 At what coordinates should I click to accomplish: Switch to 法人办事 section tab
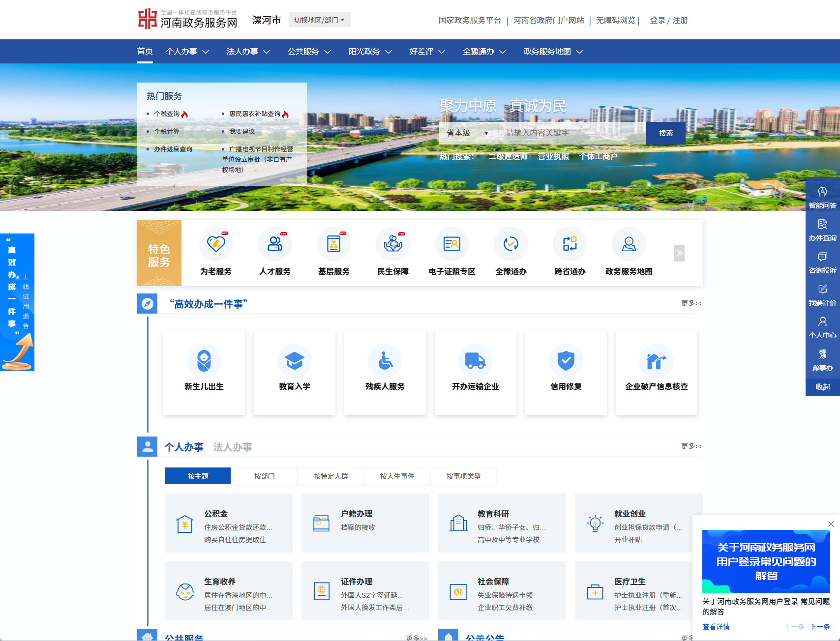pyautogui.click(x=233, y=447)
